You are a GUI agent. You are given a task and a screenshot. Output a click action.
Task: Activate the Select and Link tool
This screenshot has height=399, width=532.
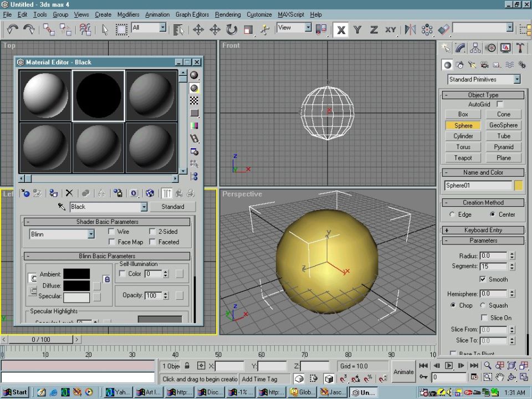click(49, 29)
